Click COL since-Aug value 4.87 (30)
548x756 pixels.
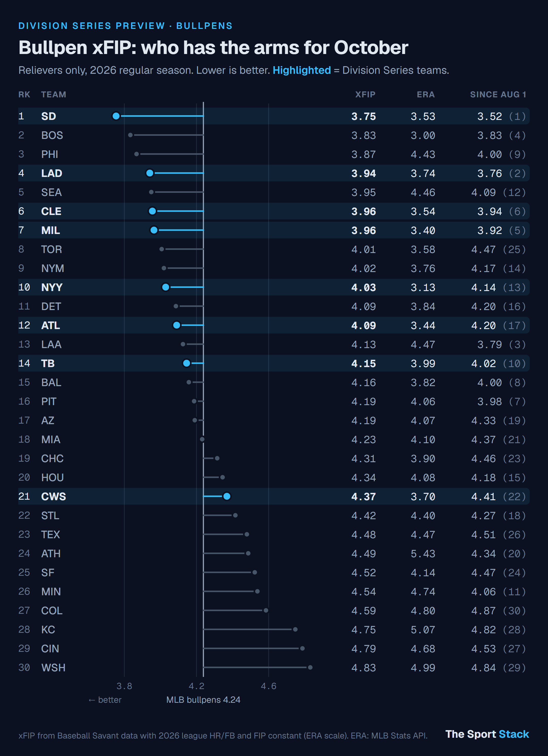coord(498,611)
